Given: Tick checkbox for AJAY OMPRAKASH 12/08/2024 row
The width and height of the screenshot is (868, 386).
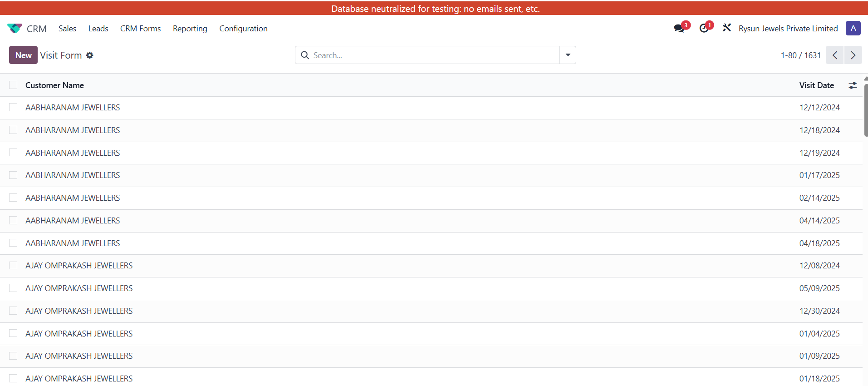Looking at the screenshot, I should click(x=13, y=266).
